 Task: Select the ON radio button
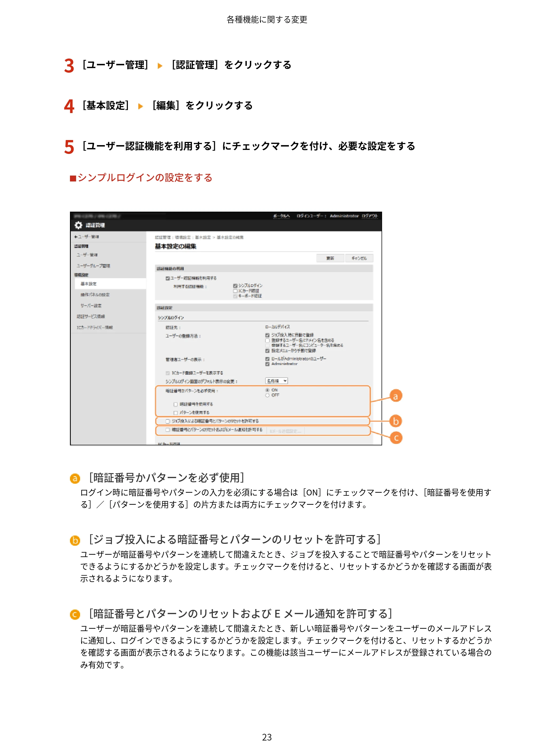click(268, 390)
